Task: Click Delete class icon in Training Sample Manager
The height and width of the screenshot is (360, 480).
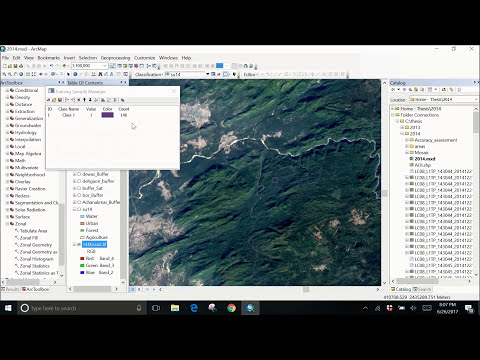Action: coord(79,100)
